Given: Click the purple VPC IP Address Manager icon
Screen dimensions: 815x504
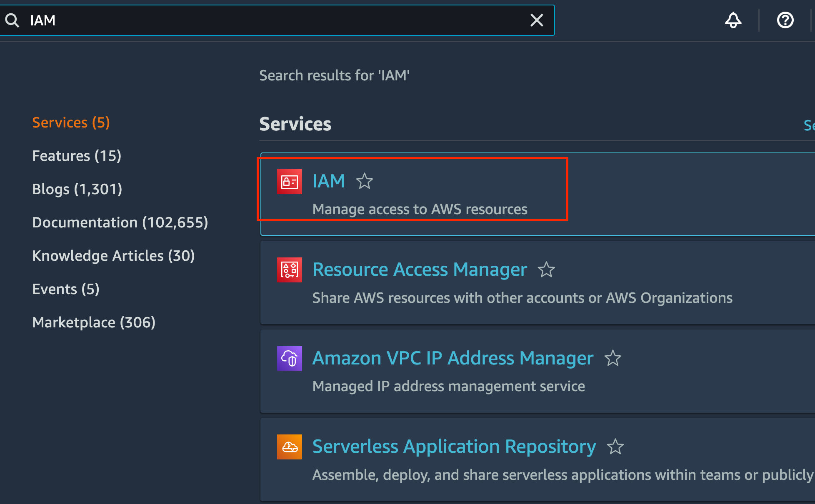Looking at the screenshot, I should coord(289,358).
